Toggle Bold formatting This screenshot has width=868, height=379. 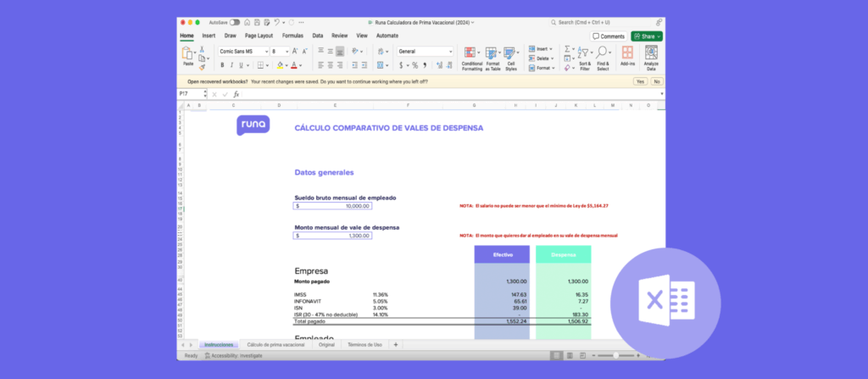[x=223, y=65]
